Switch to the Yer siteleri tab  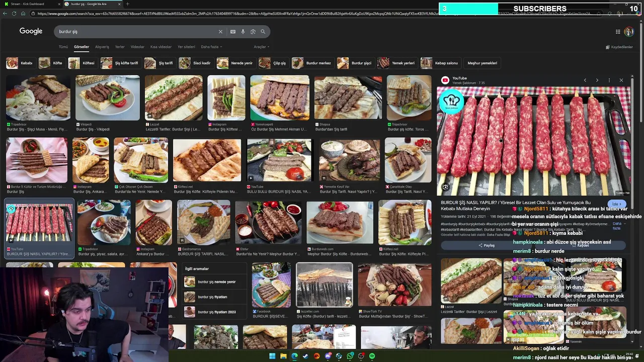(186, 47)
